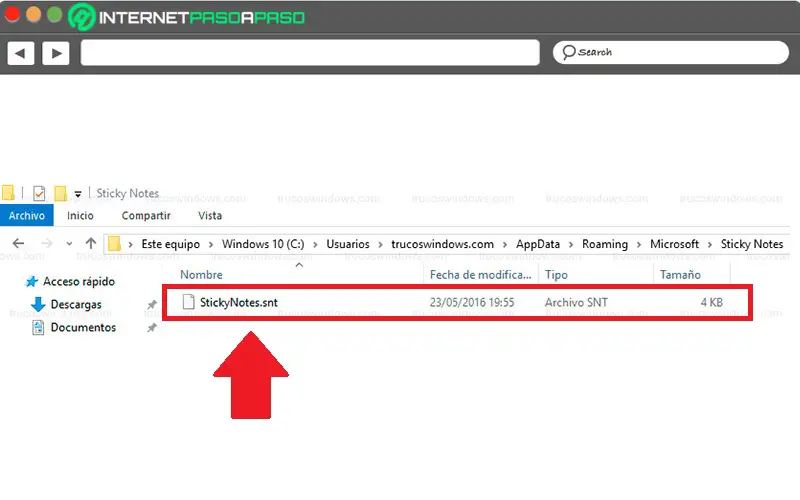Click the Search field in browser frame
The height and width of the screenshot is (500, 800).
pos(670,52)
